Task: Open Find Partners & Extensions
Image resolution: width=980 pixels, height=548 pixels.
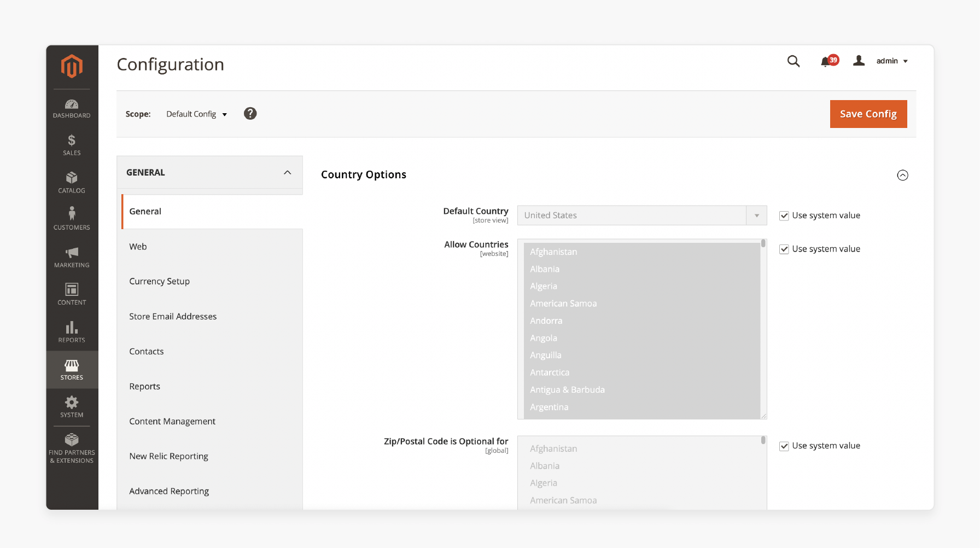Action: (72, 448)
